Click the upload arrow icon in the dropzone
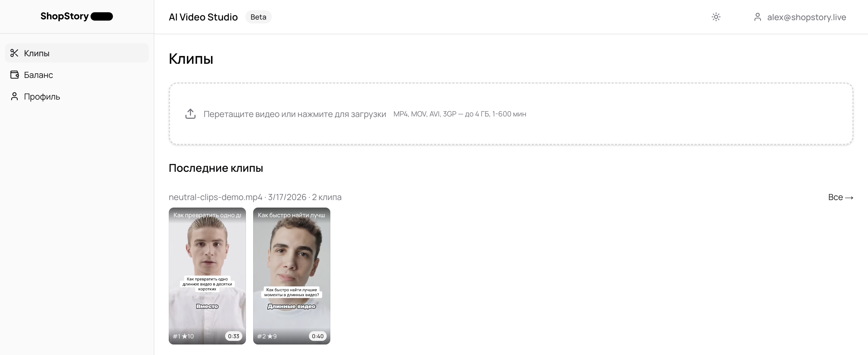 190,114
